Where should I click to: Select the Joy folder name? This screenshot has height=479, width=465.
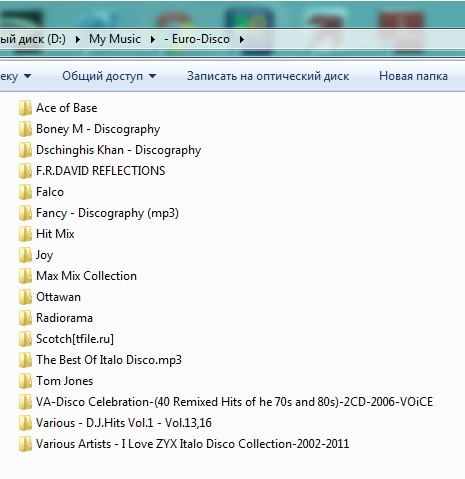click(x=45, y=255)
